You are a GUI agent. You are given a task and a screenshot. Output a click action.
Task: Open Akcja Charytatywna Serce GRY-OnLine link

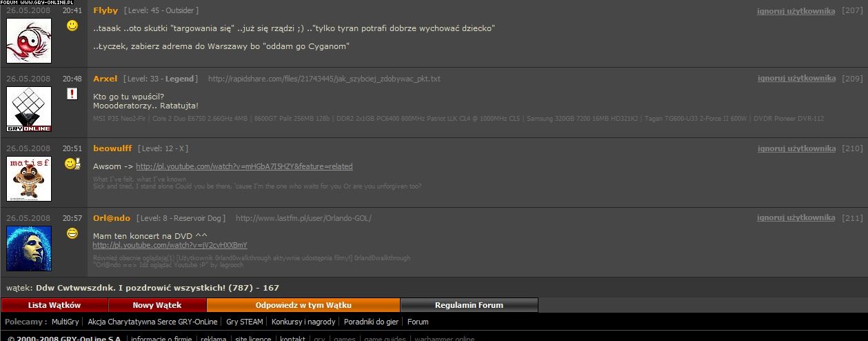152,322
